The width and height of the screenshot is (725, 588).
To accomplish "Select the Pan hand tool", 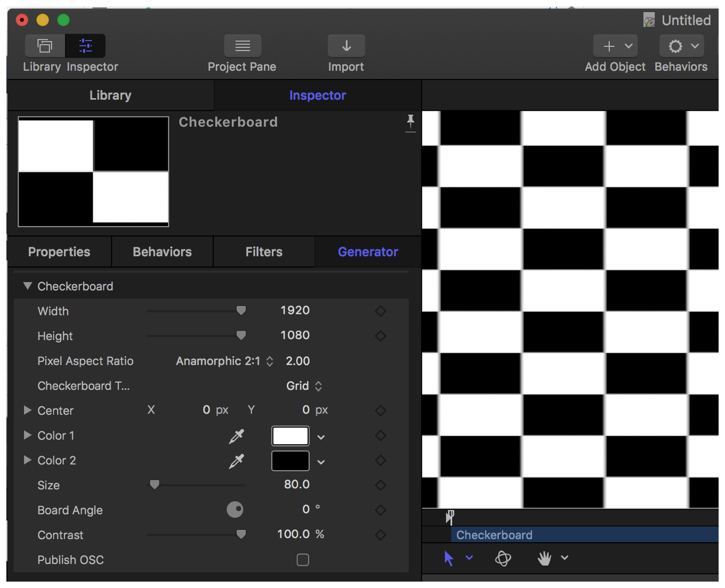I will pyautogui.click(x=544, y=558).
